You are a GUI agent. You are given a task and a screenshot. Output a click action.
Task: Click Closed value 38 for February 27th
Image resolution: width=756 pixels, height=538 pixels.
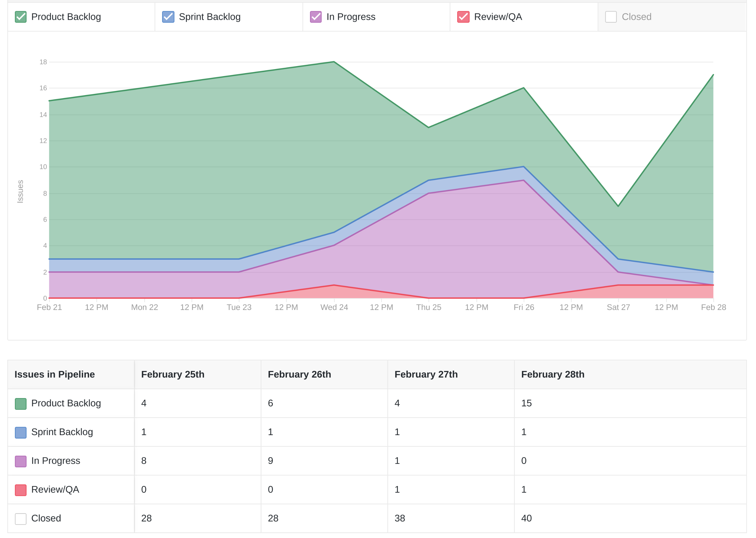coord(400,519)
